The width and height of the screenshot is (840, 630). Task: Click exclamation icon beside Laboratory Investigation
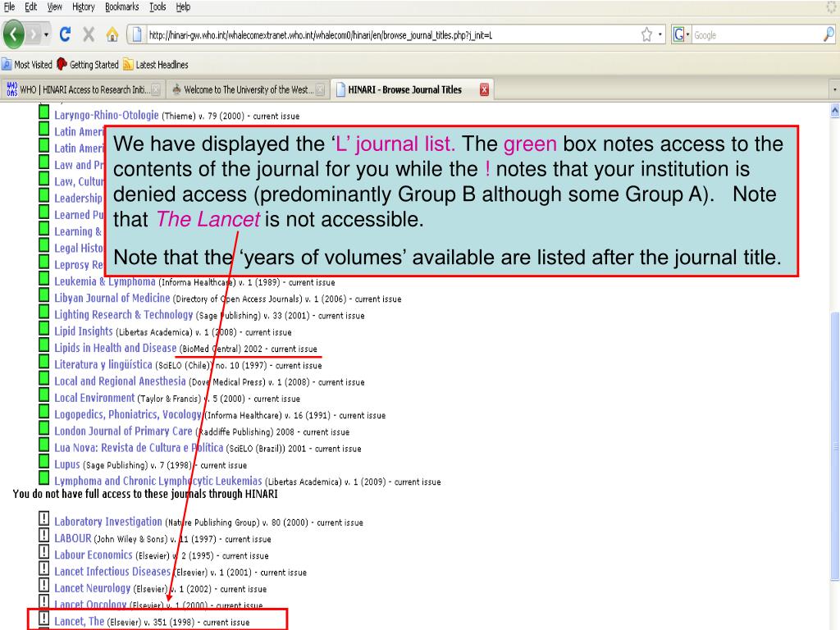click(44, 518)
